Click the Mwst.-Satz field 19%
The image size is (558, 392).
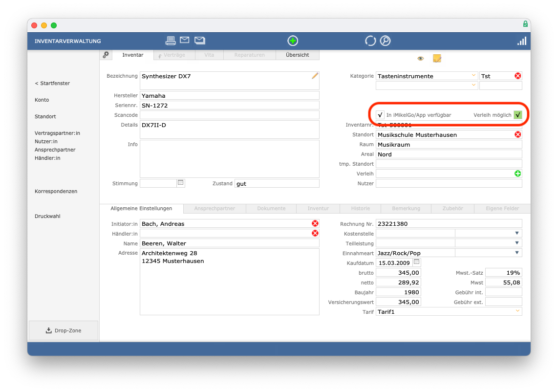pos(504,273)
